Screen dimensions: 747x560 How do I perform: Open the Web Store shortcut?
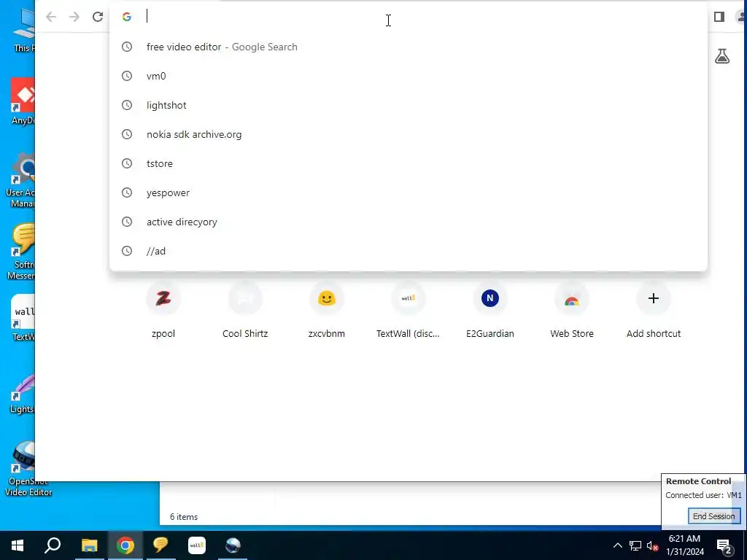coord(572,311)
